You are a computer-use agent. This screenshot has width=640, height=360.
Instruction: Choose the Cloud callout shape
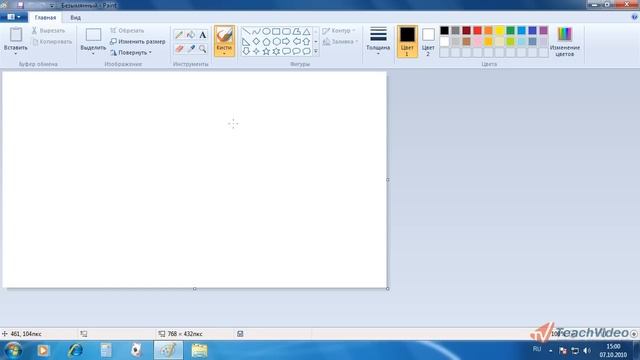pyautogui.click(x=306, y=51)
